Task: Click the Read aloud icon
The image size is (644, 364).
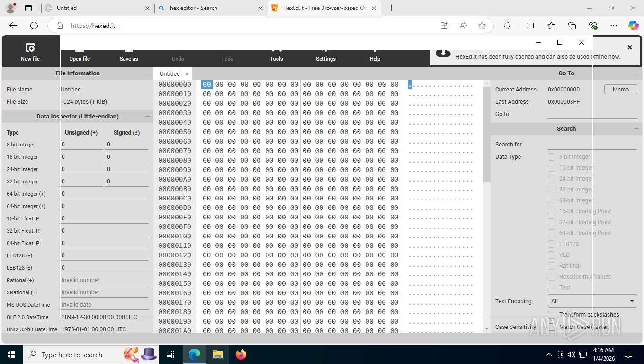Action: coord(463,26)
